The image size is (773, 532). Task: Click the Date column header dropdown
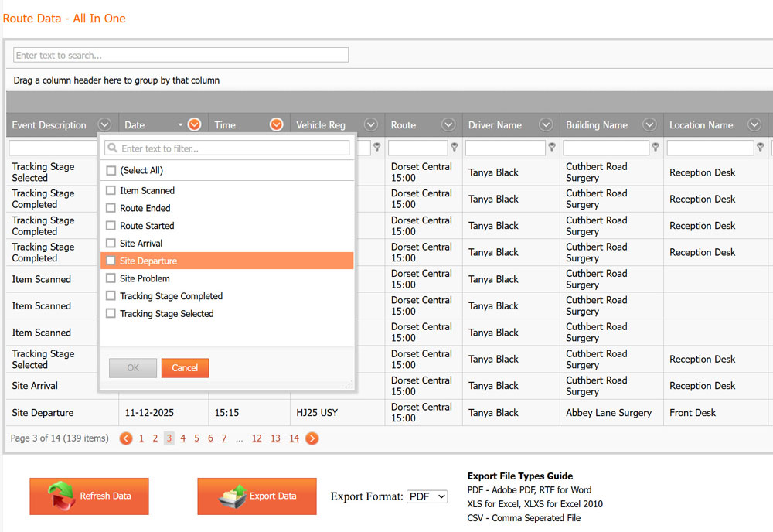click(x=194, y=125)
